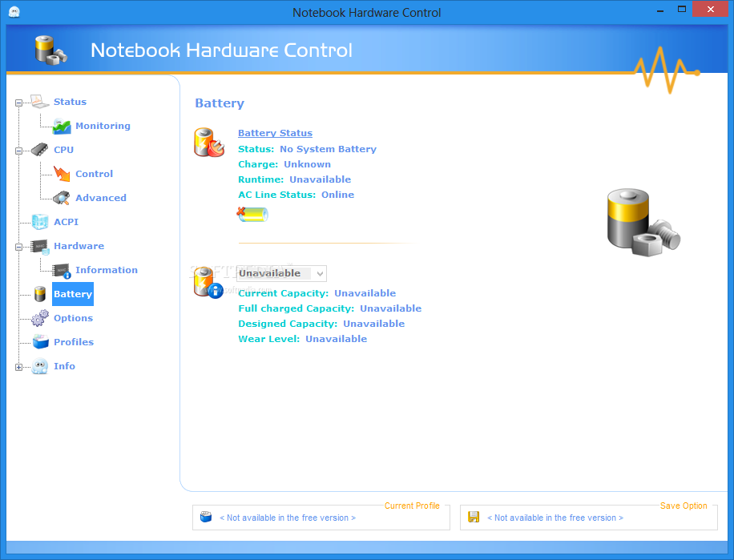
Task: Go to the ACPI section
Action: [x=66, y=222]
